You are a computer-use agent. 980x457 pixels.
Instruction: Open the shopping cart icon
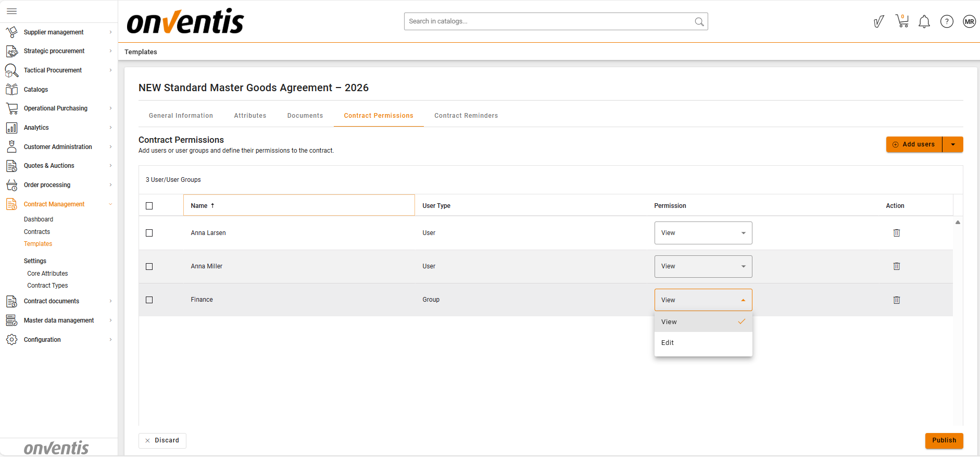pyautogui.click(x=902, y=21)
